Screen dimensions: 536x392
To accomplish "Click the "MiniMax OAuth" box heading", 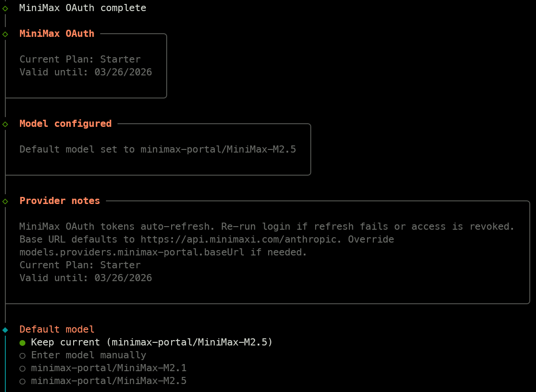I will point(57,34).
